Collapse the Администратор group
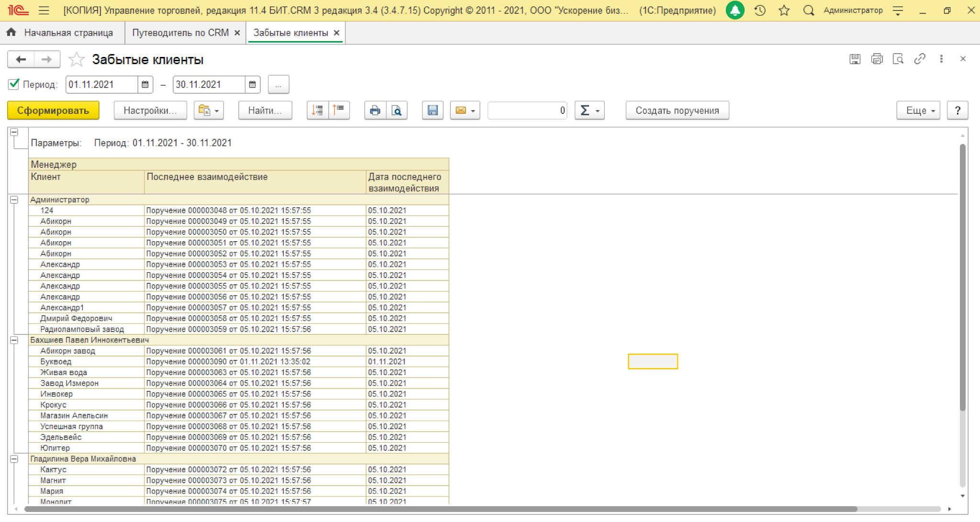The width and height of the screenshot is (980, 522). click(x=14, y=200)
